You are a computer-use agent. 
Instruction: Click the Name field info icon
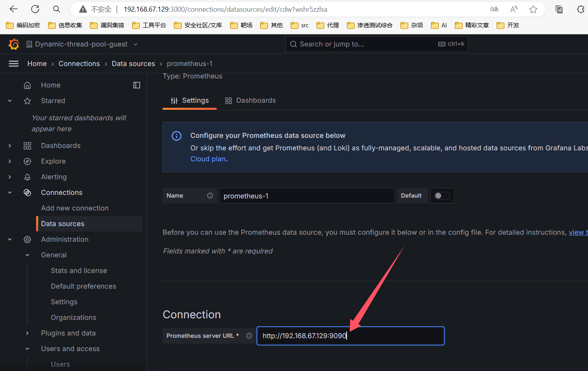[210, 196]
